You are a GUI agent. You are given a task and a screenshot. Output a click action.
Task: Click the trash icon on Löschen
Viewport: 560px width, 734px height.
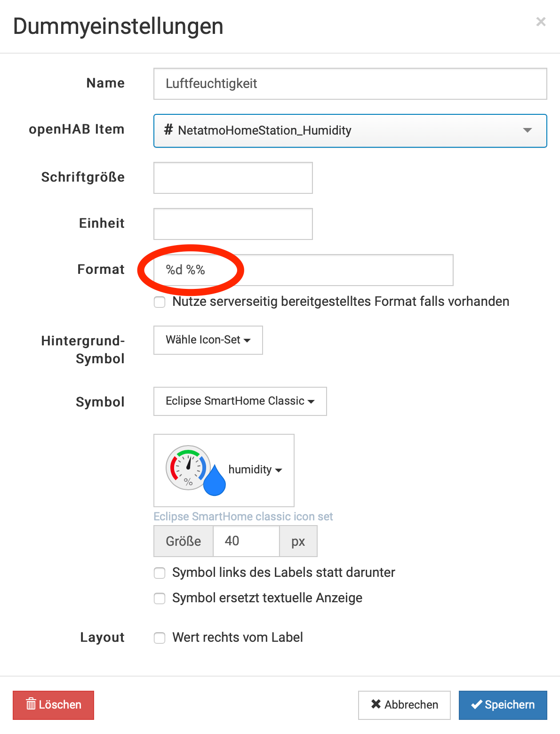pos(31,704)
